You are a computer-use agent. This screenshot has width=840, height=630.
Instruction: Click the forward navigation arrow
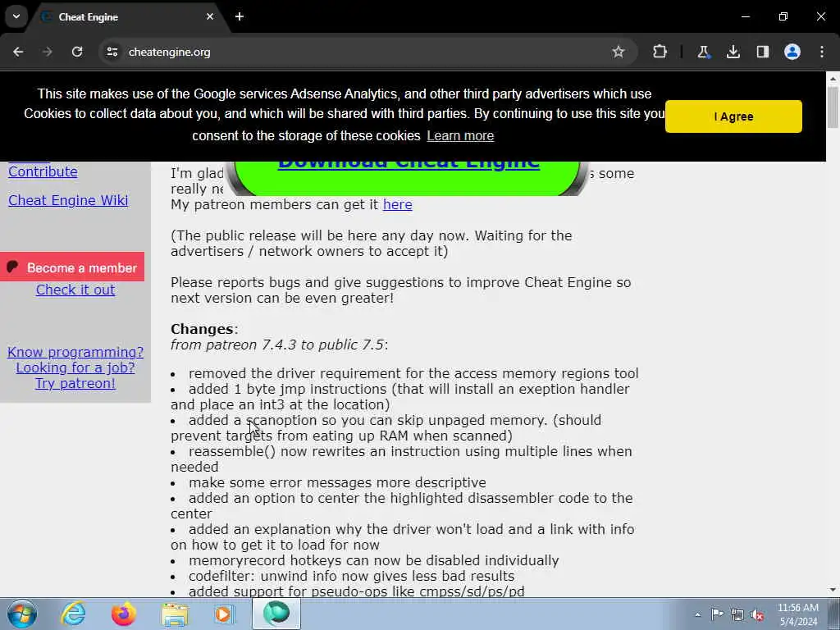48,52
